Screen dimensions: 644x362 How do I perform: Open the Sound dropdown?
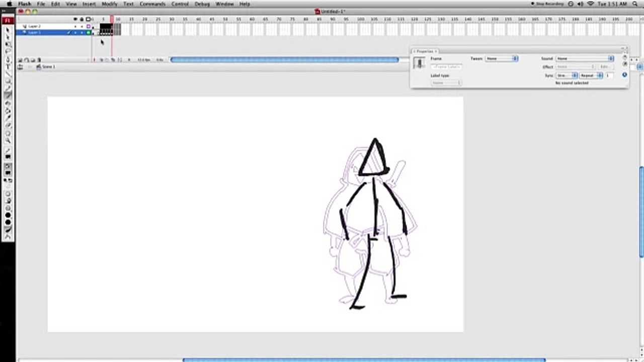click(585, 58)
